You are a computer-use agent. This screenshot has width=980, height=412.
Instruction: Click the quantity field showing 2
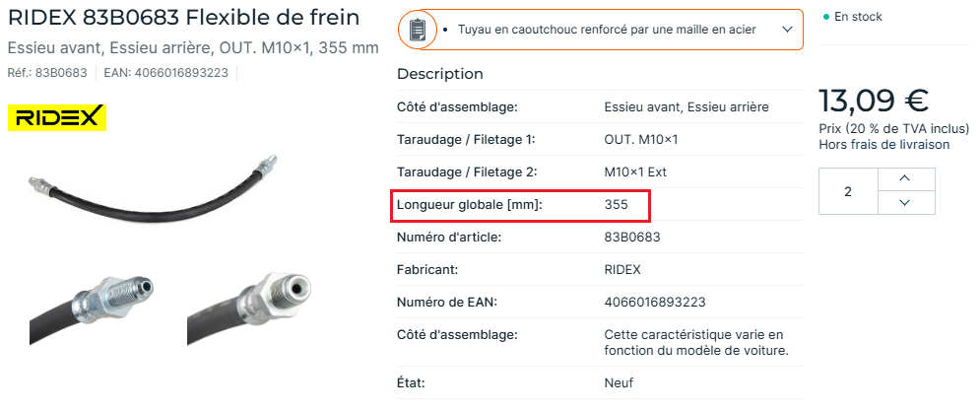[x=847, y=191]
